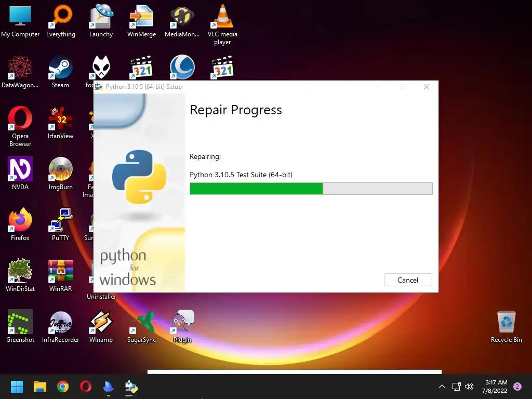Close the Python 3.10.5 Setup window
Screen dimensions: 532x399
tap(427, 87)
